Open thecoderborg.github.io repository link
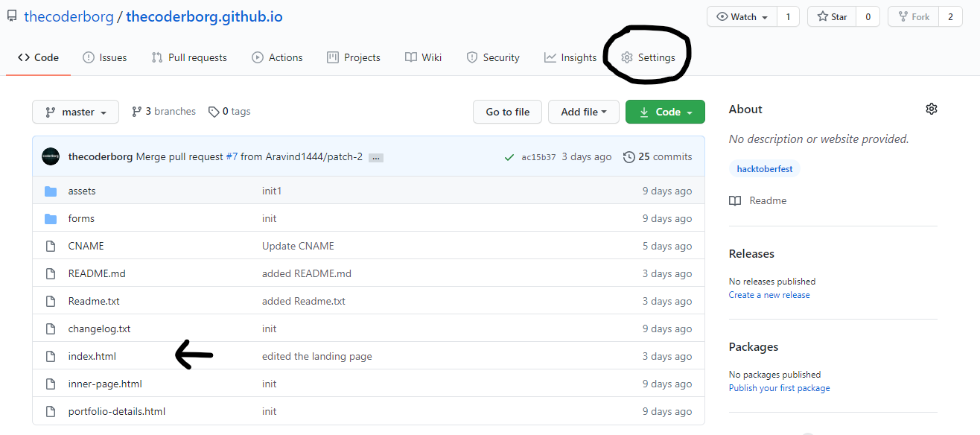The width and height of the screenshot is (980, 435). 204,16
